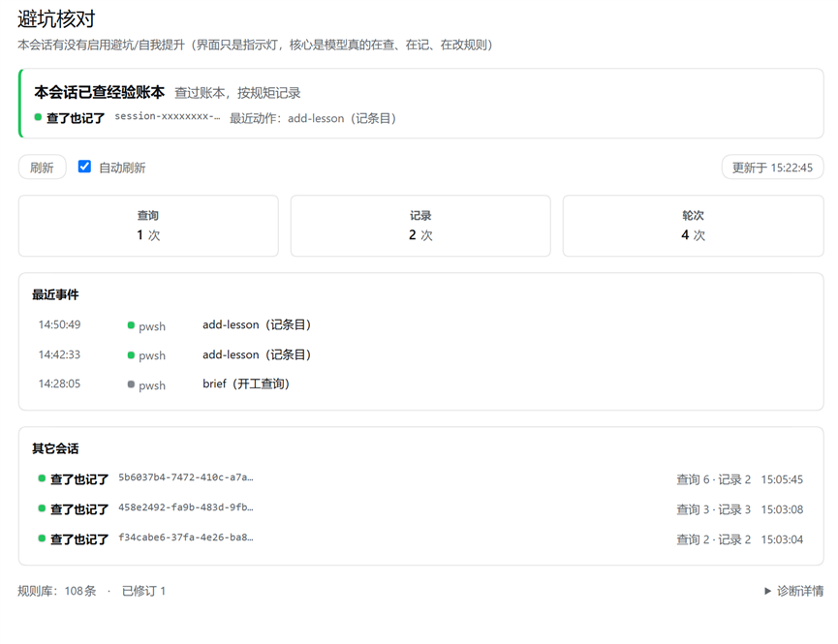
Task: Click the 14:50:49 event timestamp
Action: tap(59, 324)
